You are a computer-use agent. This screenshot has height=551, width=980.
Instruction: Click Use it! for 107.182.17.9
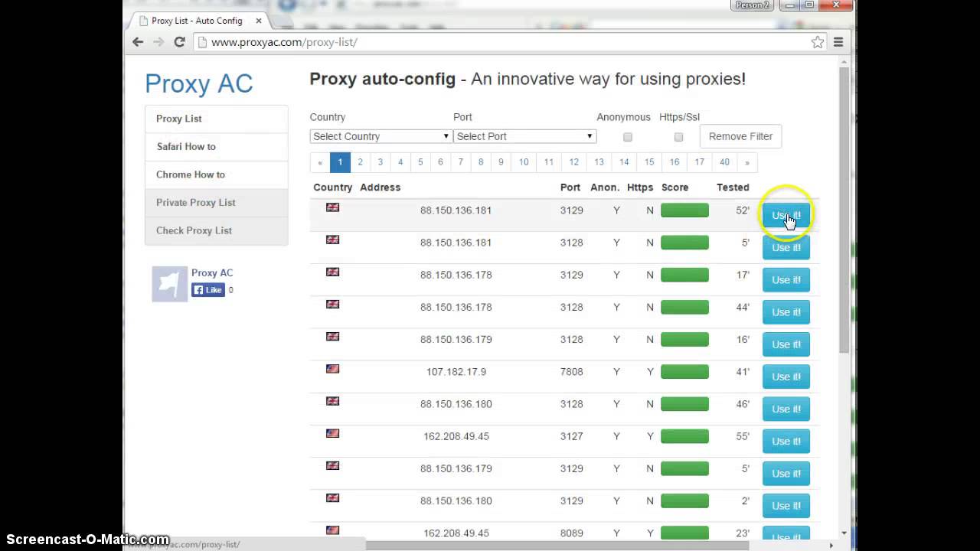point(786,377)
